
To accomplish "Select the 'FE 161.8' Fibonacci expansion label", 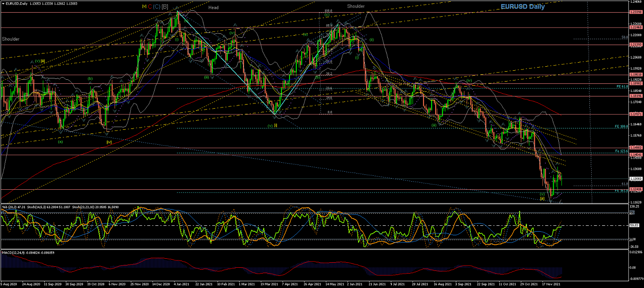I will point(622,191).
